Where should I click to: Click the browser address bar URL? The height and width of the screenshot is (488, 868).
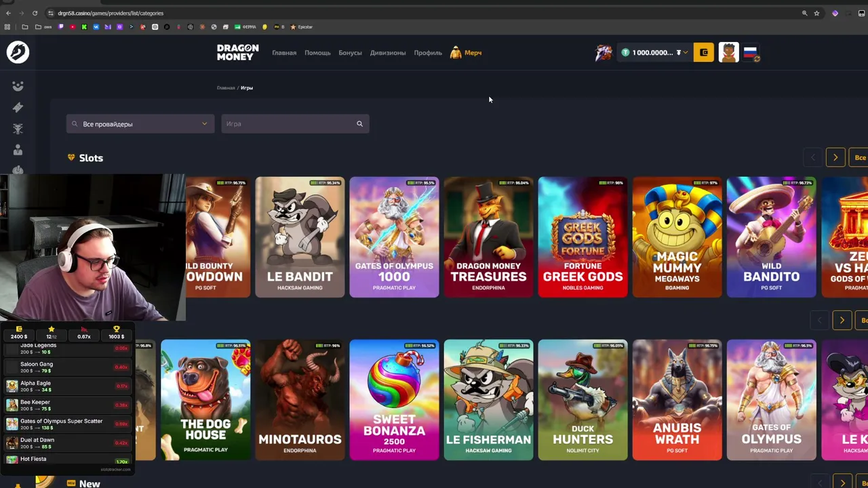pyautogui.click(x=111, y=13)
